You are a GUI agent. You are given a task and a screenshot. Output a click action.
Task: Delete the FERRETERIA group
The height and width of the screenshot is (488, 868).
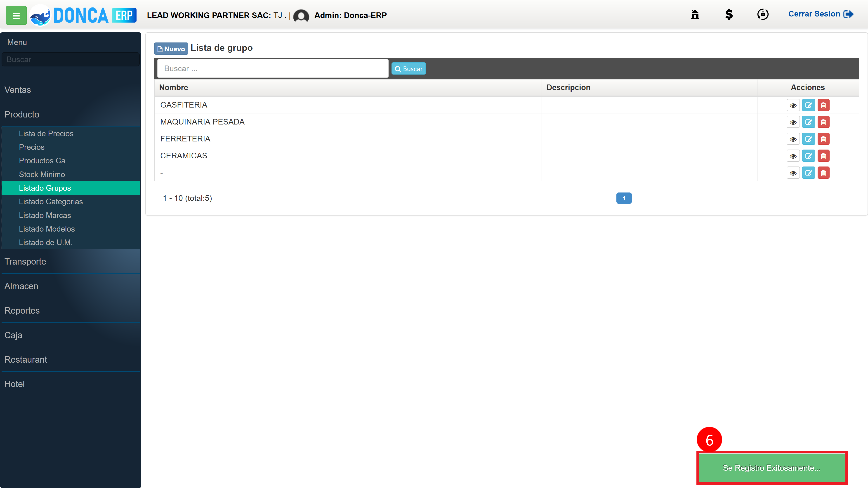[823, 139]
